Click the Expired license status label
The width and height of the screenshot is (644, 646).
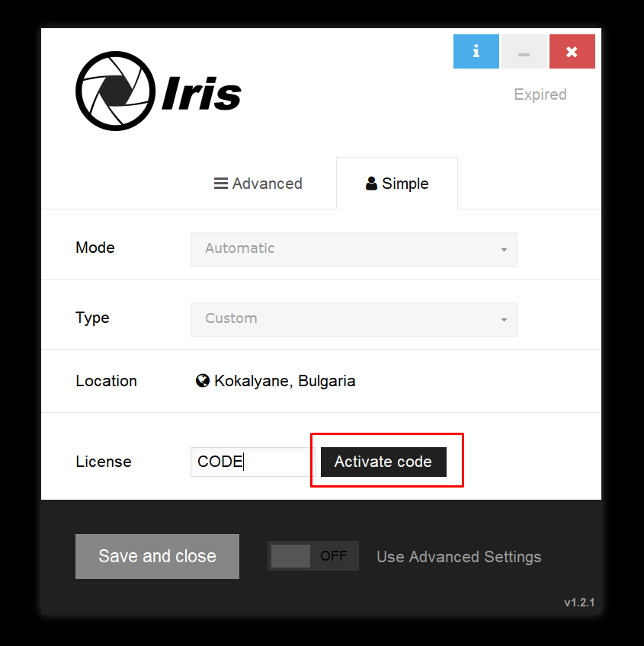[x=540, y=94]
